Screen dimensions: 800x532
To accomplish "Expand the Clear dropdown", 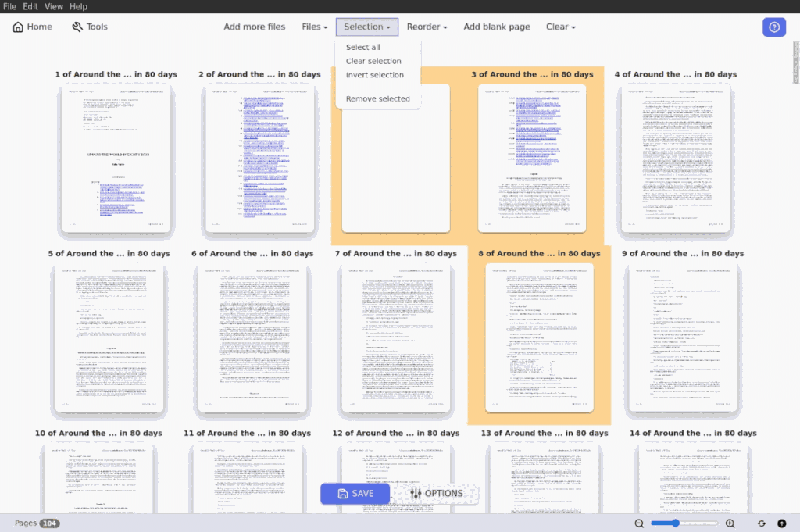I will [560, 27].
